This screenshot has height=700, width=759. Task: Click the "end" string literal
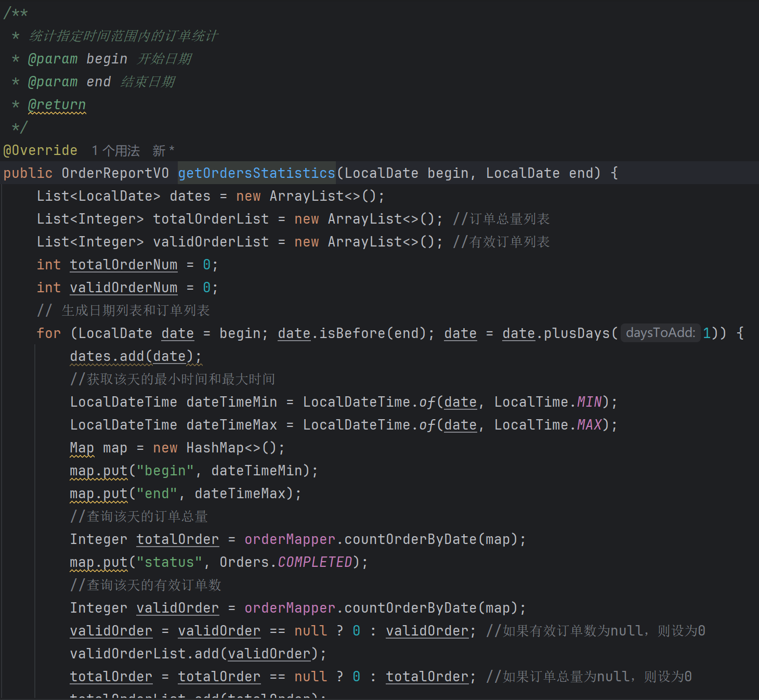157,494
